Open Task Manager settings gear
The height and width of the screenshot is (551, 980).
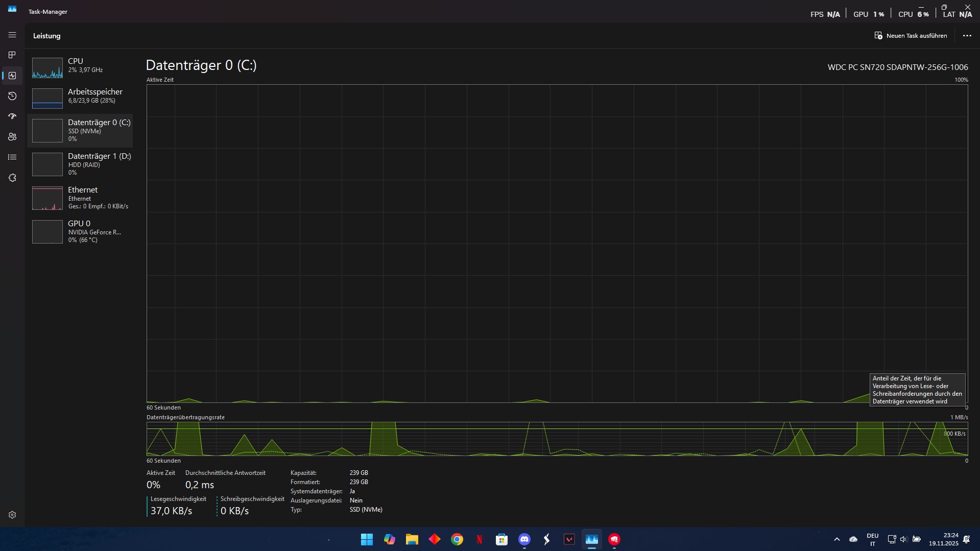click(12, 515)
